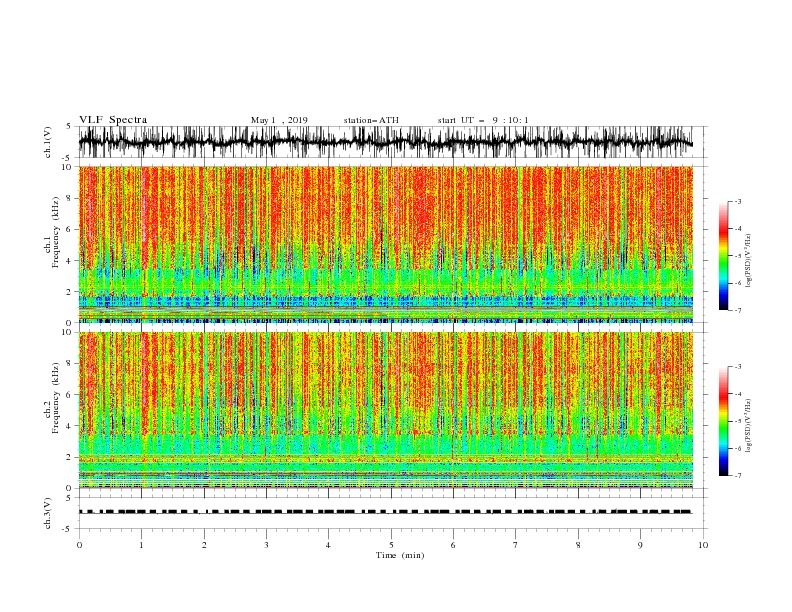Click the "5" tick on ch.1(V) axis

(70, 127)
